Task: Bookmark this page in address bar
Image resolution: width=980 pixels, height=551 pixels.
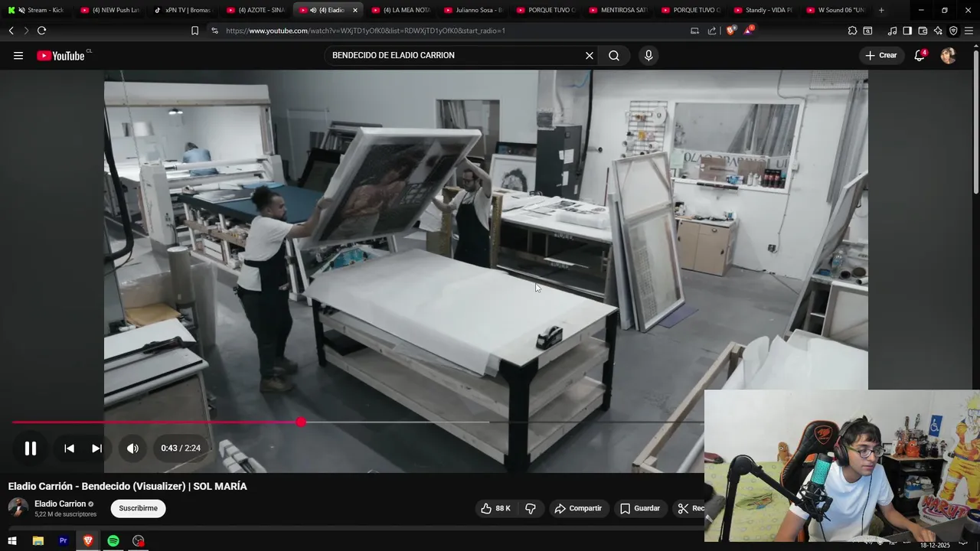Action: pos(194,31)
